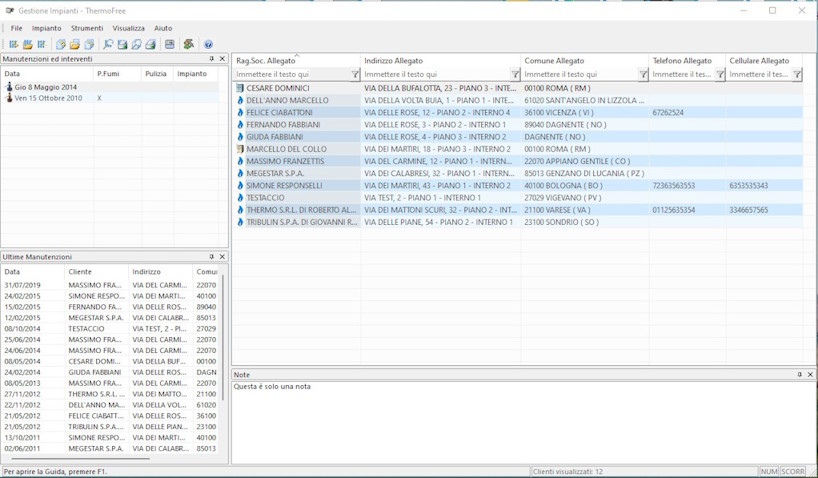Open the Rag.Soc. Allegato filter dropdown
The height and width of the screenshot is (478, 818).
point(355,75)
